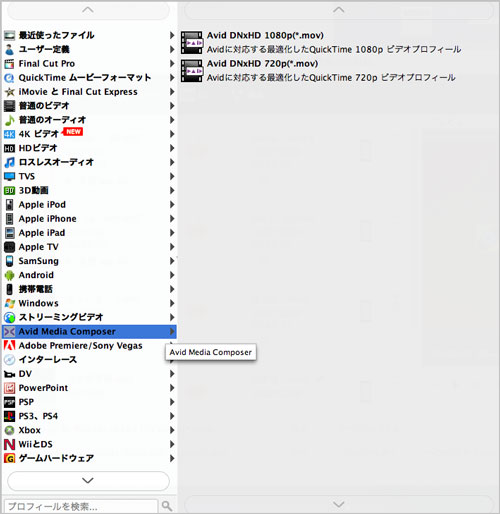
Task: Click the 4K video category icon
Action: [x=9, y=134]
